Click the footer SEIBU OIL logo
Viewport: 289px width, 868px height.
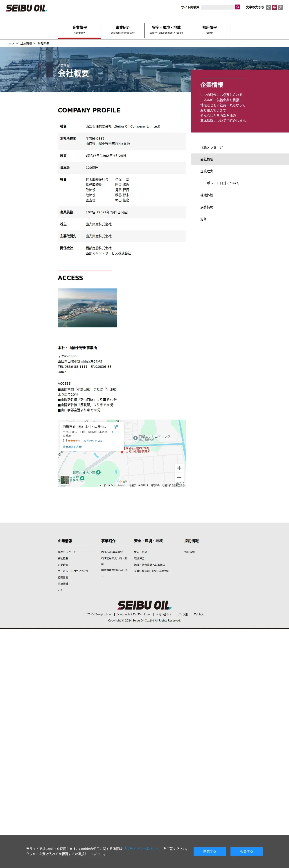144,605
